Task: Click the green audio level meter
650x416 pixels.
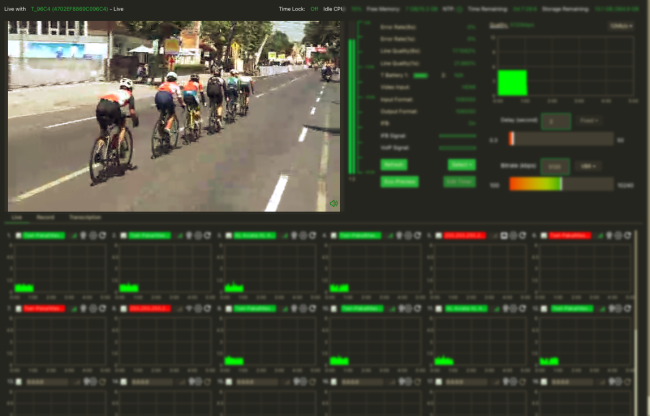Action: [352, 106]
